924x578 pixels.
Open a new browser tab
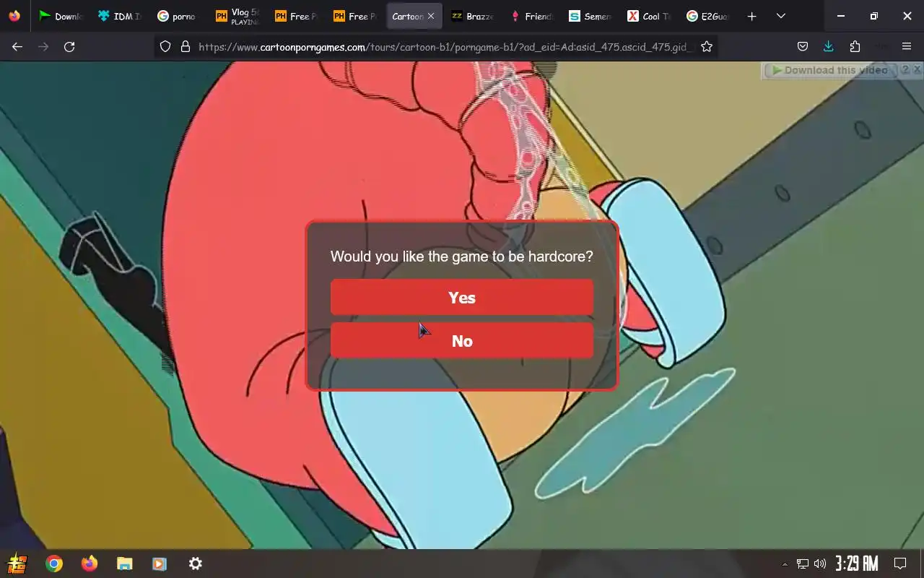tap(751, 16)
